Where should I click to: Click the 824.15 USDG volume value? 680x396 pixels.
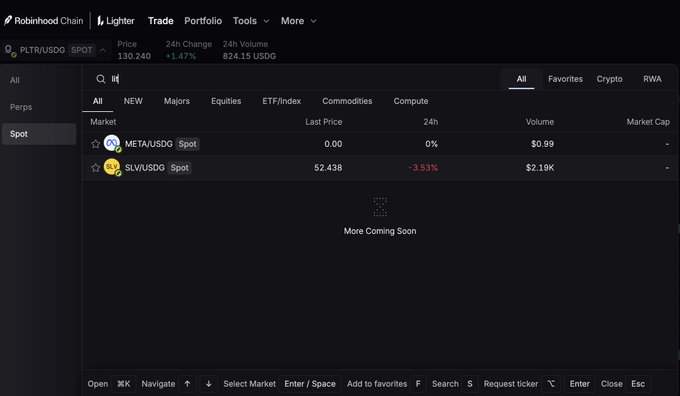(x=249, y=56)
